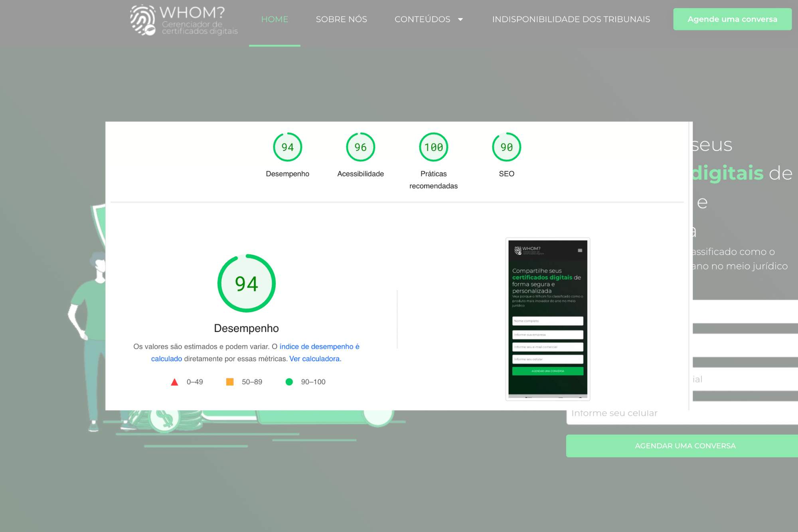Expand the CONTEÚDOS dropdown arrow
The image size is (798, 532).
pyautogui.click(x=460, y=19)
